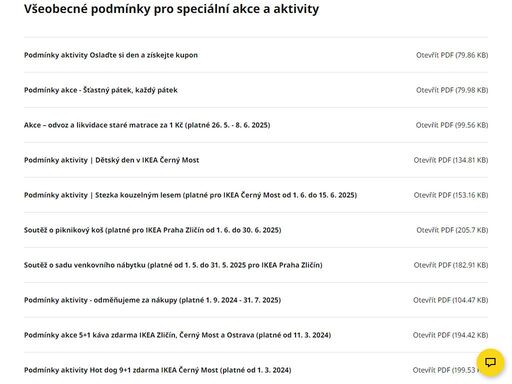The image size is (512, 384).
Task: Open PDF sized 134.81 KB
Action: point(451,160)
